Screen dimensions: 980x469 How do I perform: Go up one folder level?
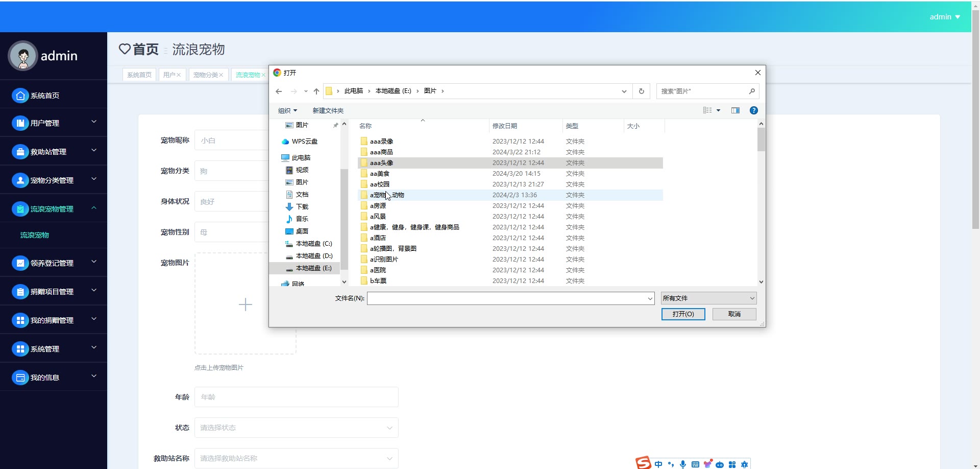coord(316,91)
